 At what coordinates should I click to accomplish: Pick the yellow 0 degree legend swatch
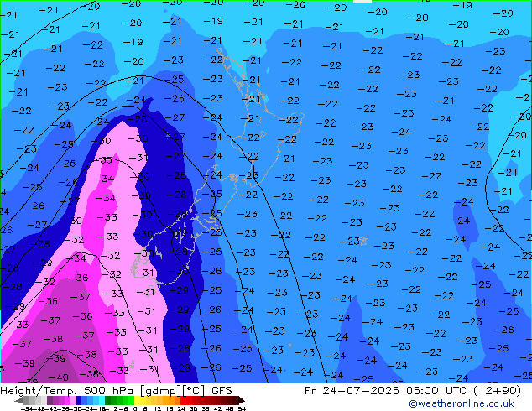138,400
